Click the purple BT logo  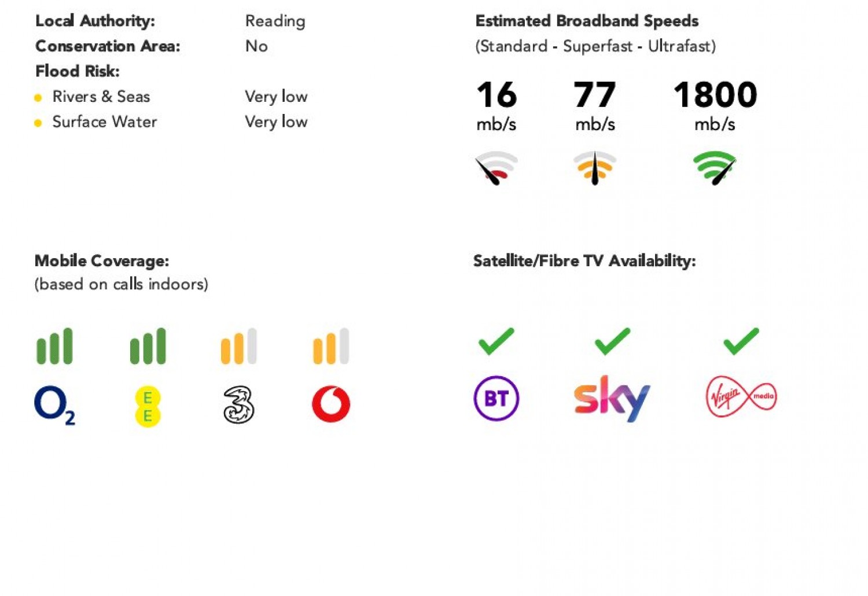tap(496, 398)
